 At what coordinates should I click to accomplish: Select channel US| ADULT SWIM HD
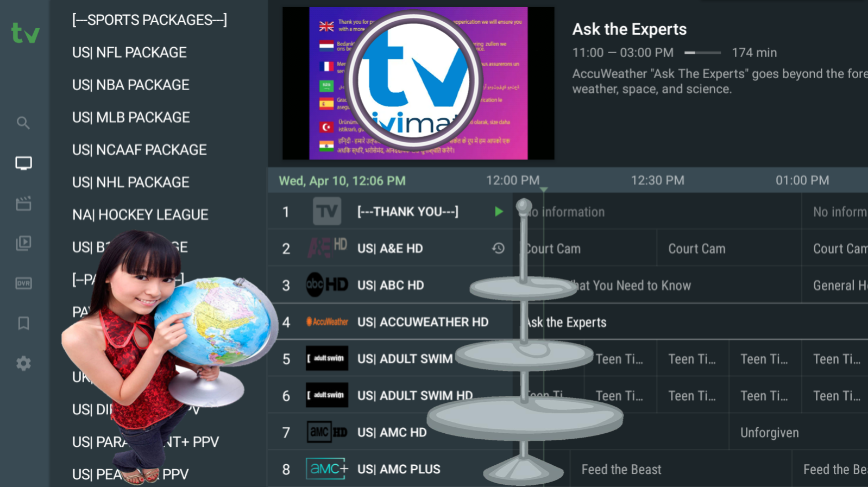(390, 395)
